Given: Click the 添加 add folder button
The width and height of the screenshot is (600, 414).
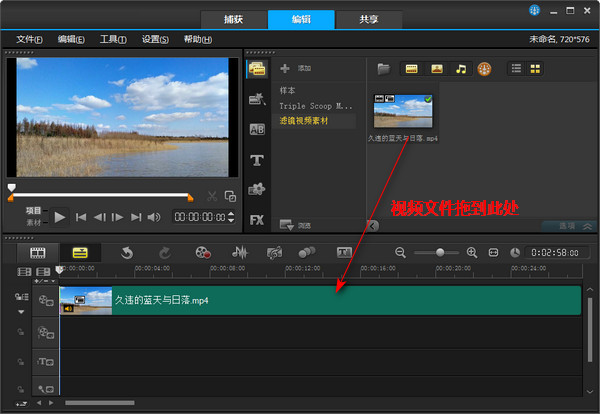Looking at the screenshot, I should point(296,69).
